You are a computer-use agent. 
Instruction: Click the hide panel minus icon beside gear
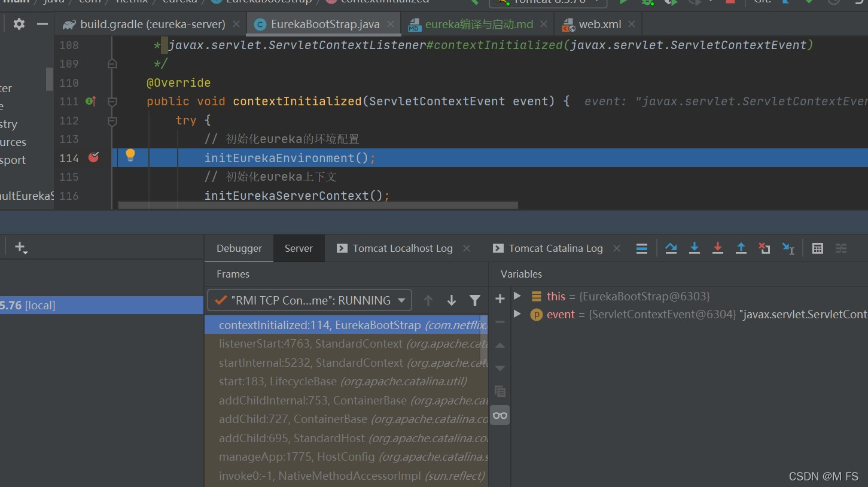(x=42, y=24)
